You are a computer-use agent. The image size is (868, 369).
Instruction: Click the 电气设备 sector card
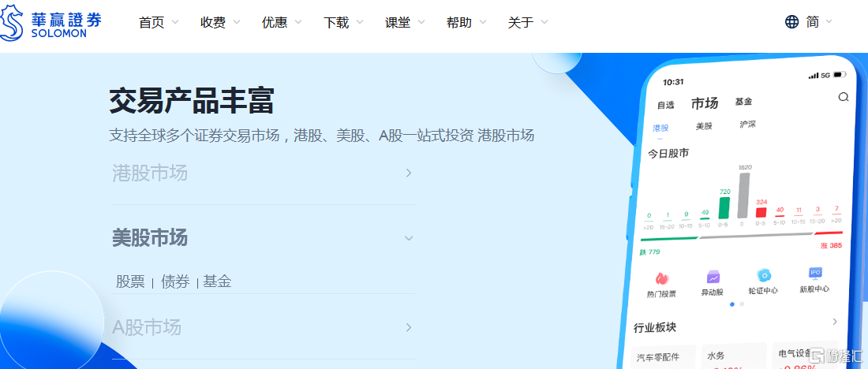(x=805, y=354)
